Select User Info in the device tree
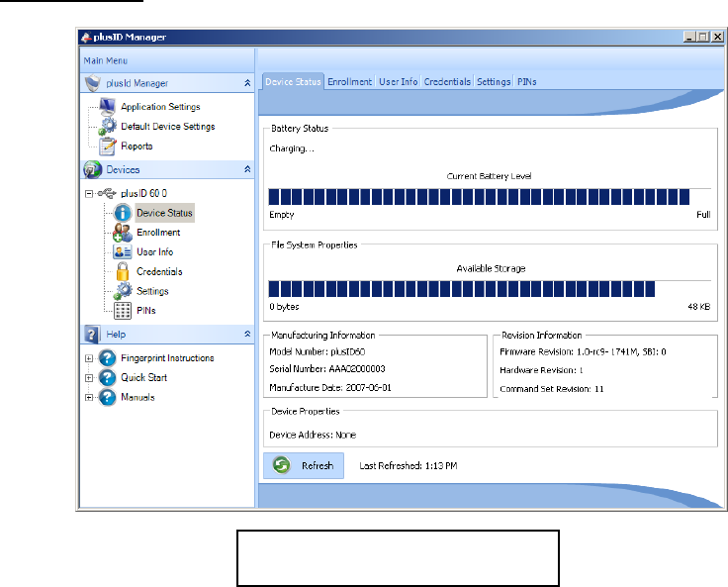The image size is (728, 587). point(155,251)
